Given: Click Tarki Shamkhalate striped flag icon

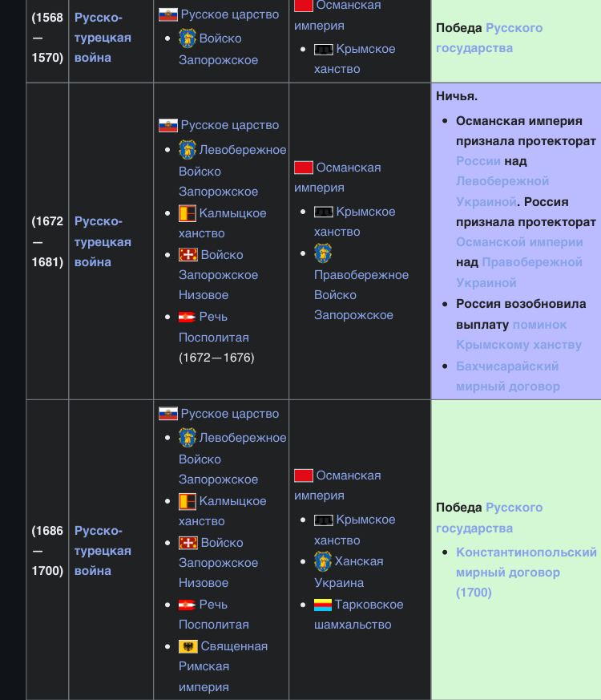Looking at the screenshot, I should (x=323, y=605).
